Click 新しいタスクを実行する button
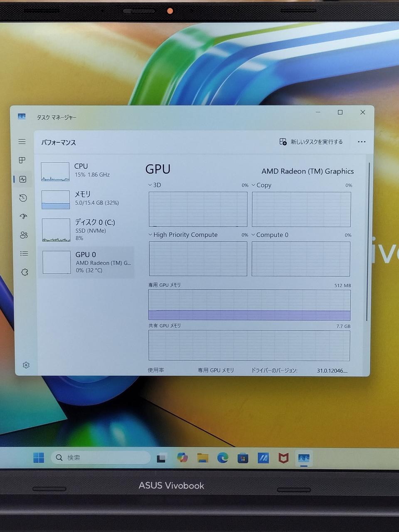 (x=311, y=142)
